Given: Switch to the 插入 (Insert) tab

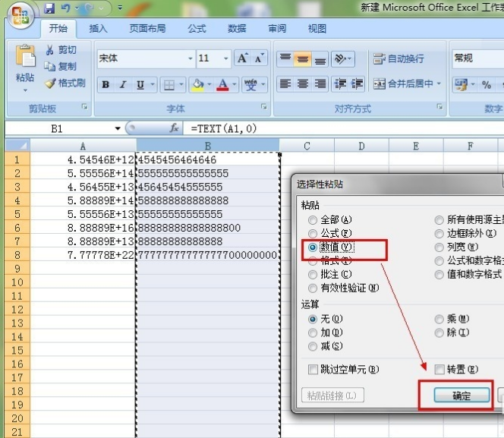Looking at the screenshot, I should (x=98, y=28).
